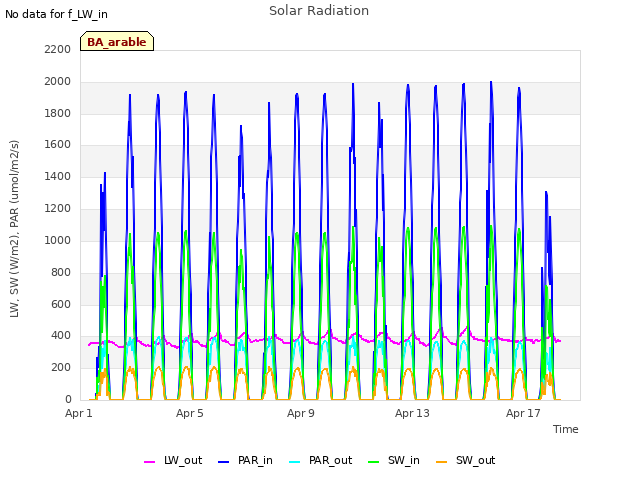Click the PAR_out legend label
Screen dimensions: 640x480
click(x=330, y=461)
